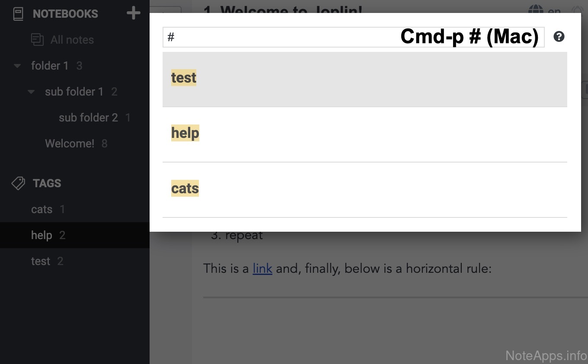This screenshot has height=364, width=588.
Task: Open the help tag in the sidebar
Action: point(42,235)
